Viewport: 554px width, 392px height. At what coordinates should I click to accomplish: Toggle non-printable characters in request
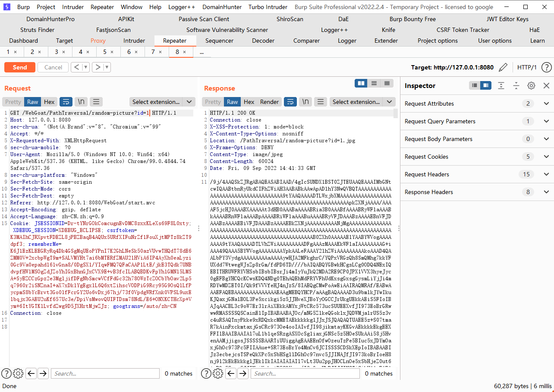tap(81, 102)
